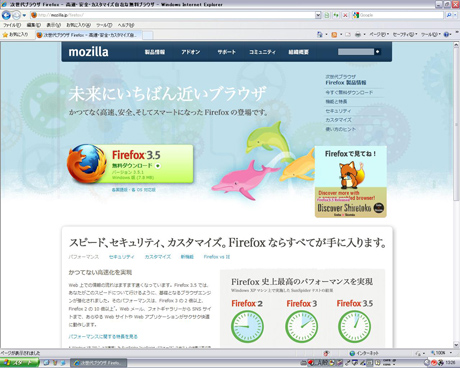Open the 組織概要 navigation item
The width and height of the screenshot is (460, 368).
(x=299, y=52)
